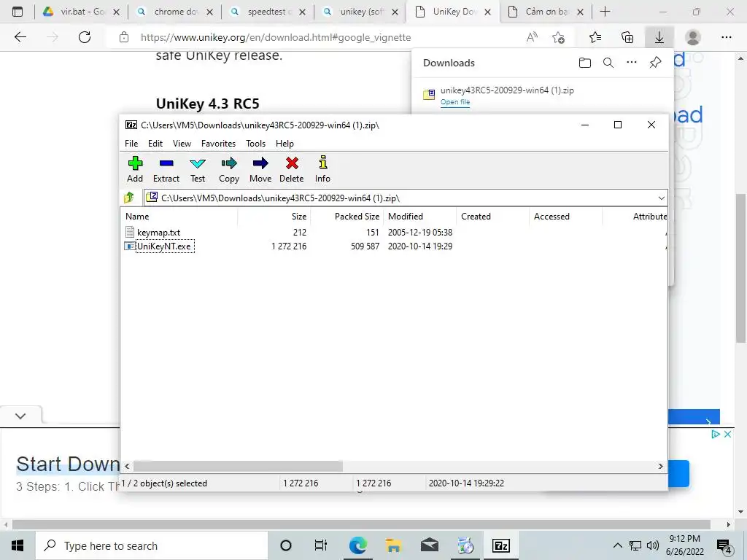This screenshot has height=560, width=747.
Task: Open File Explorer from taskbar
Action: 393,545
